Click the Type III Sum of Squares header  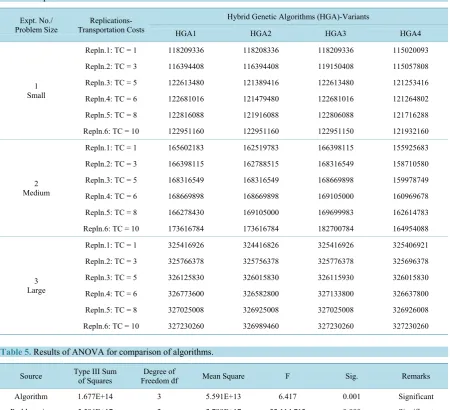click(95, 376)
